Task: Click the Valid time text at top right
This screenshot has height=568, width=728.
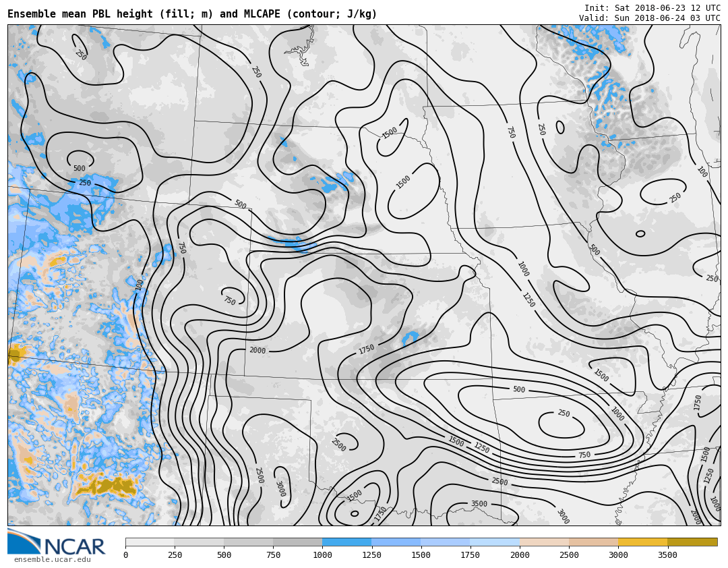Action: point(649,18)
